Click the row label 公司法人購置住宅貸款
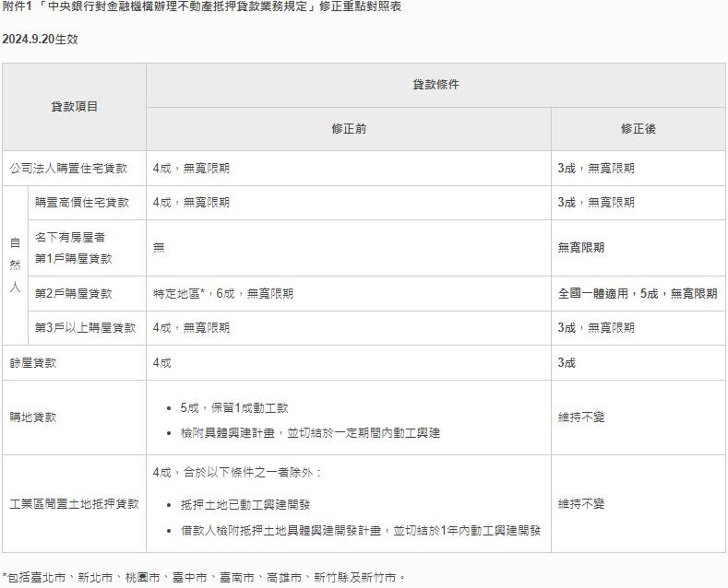Image resolution: width=728 pixels, height=588 pixels. [x=69, y=168]
